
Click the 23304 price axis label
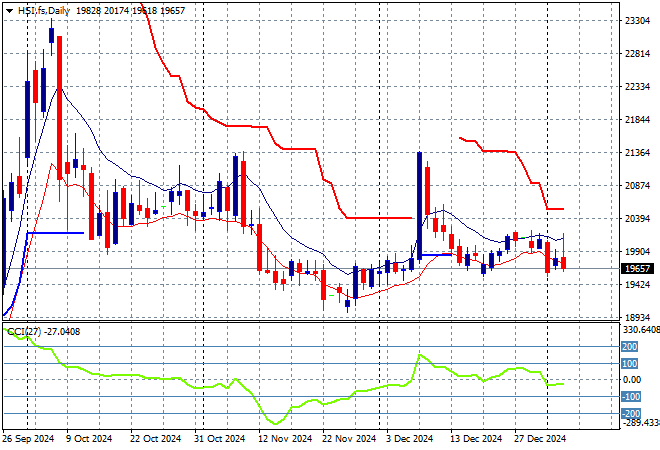pos(636,20)
